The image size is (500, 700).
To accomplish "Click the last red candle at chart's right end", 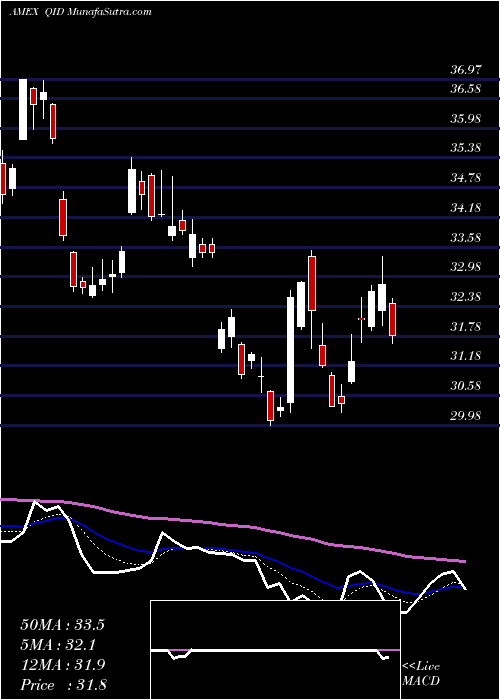I will click(392, 319).
